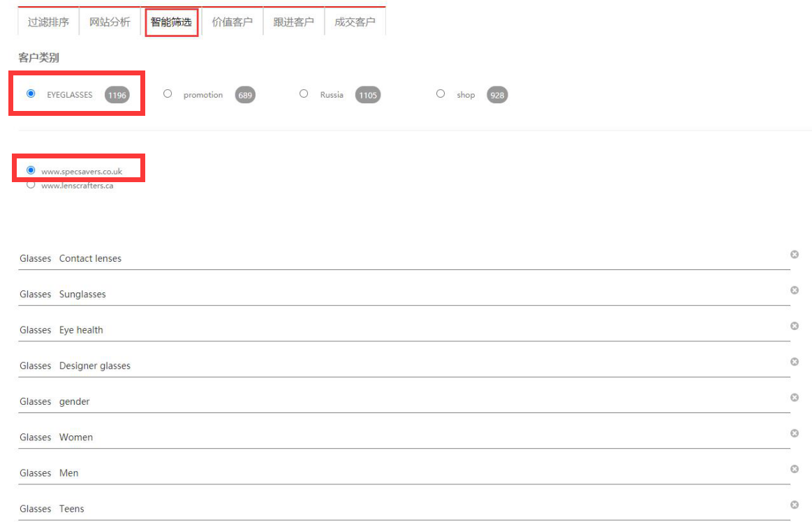
Task: Delete the Teens keyword row
Action: coord(794,505)
